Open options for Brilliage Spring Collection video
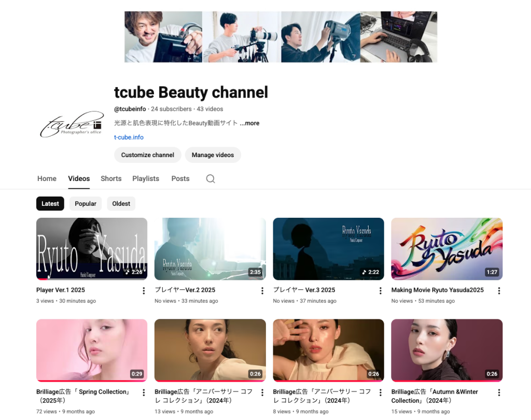Viewport: 531px width, 420px height. 144,393
